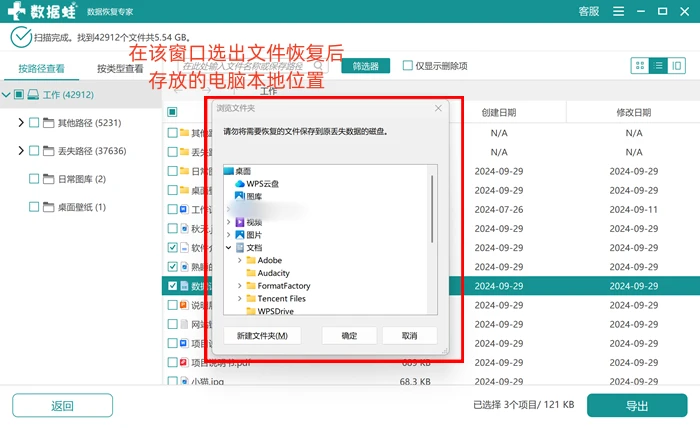Check the 日常图库 (2) checkbox
Viewport: 700px width, 428px height.
34,179
